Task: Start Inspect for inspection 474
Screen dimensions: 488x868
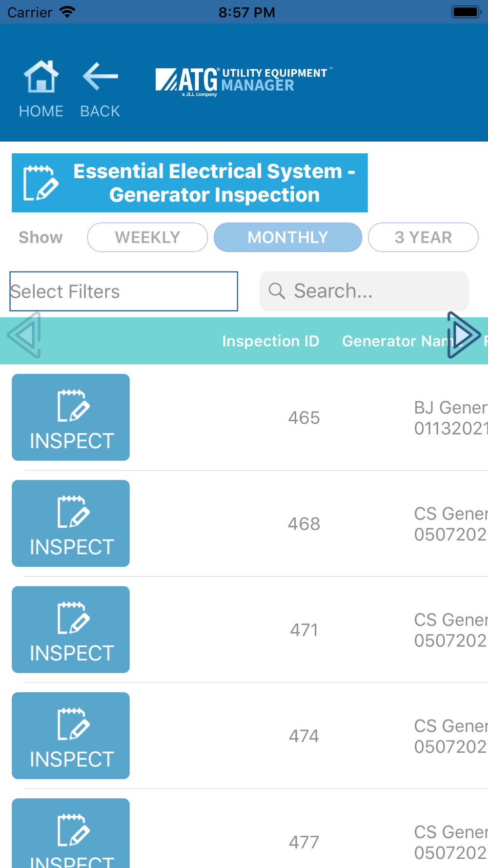Action: 71,735
